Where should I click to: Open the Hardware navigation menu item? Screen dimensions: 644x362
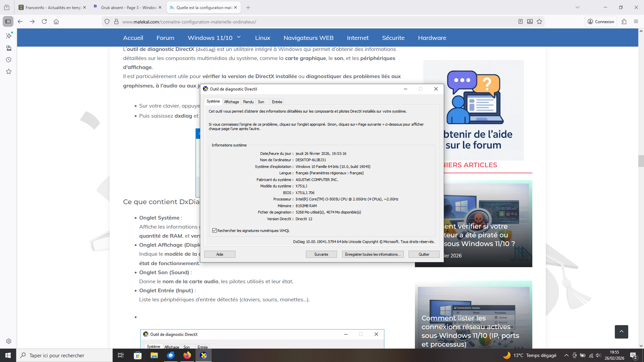coord(432,38)
